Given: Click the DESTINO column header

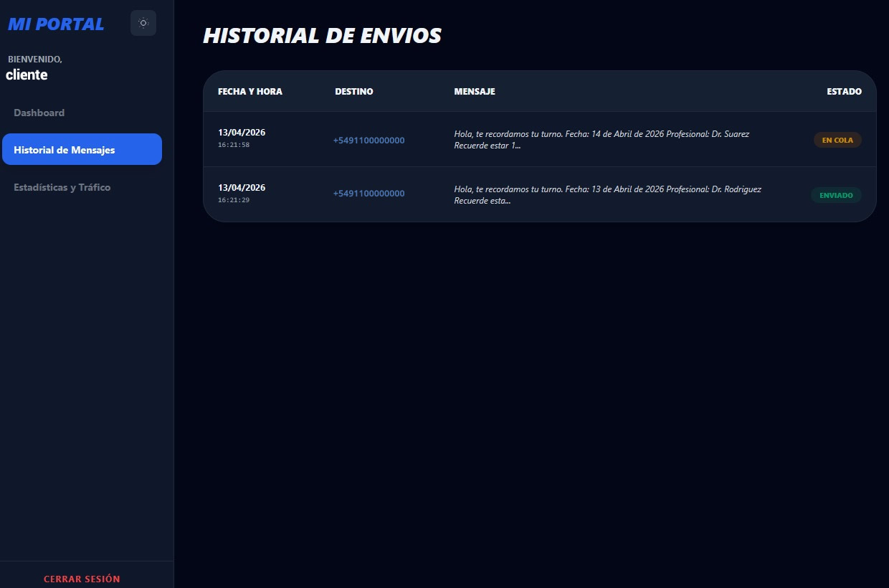Looking at the screenshot, I should [354, 92].
